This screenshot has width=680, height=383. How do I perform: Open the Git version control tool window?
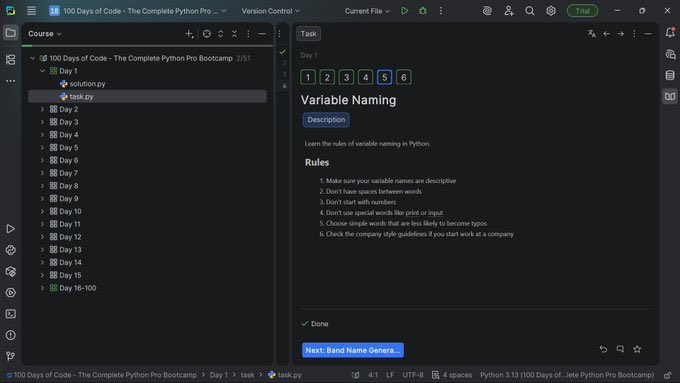click(10, 356)
